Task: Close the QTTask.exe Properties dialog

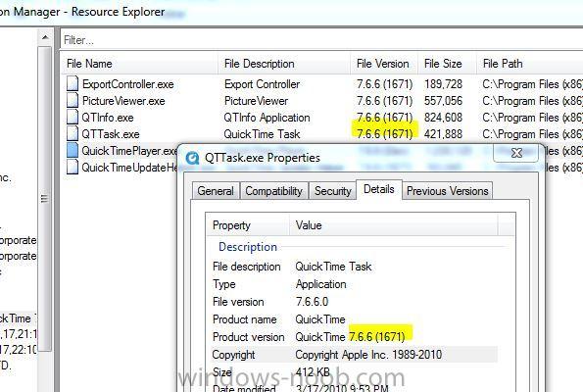Action: [x=516, y=153]
